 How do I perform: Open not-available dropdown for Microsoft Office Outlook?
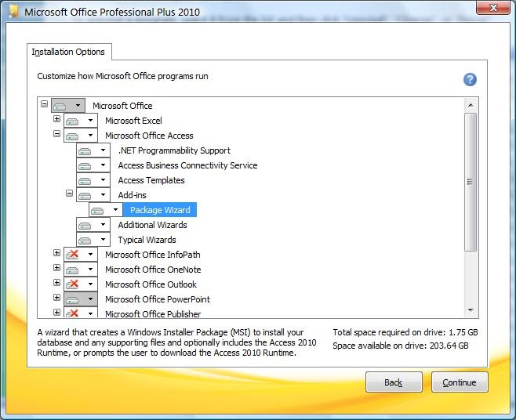pyautogui.click(x=81, y=284)
